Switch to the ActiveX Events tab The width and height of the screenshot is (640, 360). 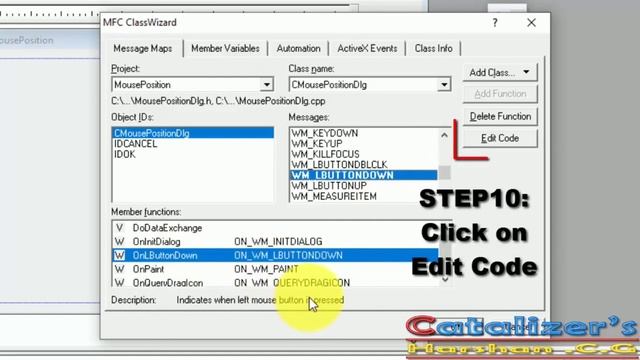tap(367, 48)
